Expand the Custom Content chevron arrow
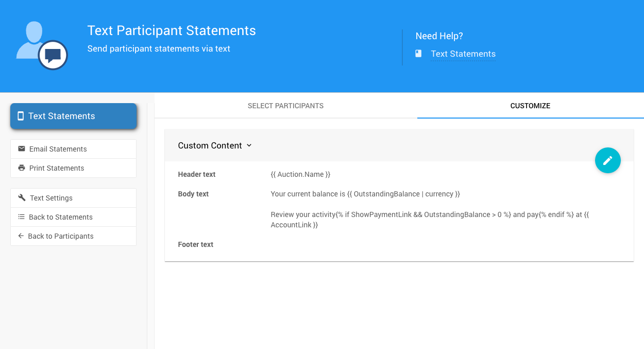644x349 pixels. (x=249, y=145)
